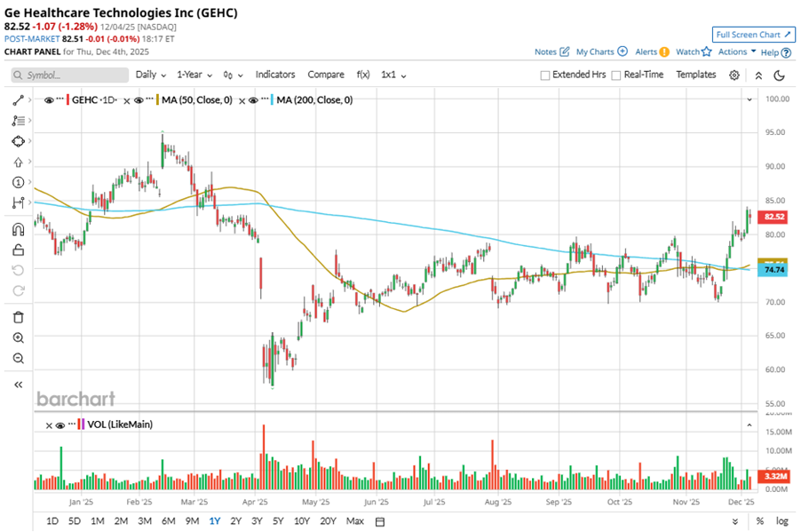
Task: Select the 1Y range tab
Action: point(215,521)
